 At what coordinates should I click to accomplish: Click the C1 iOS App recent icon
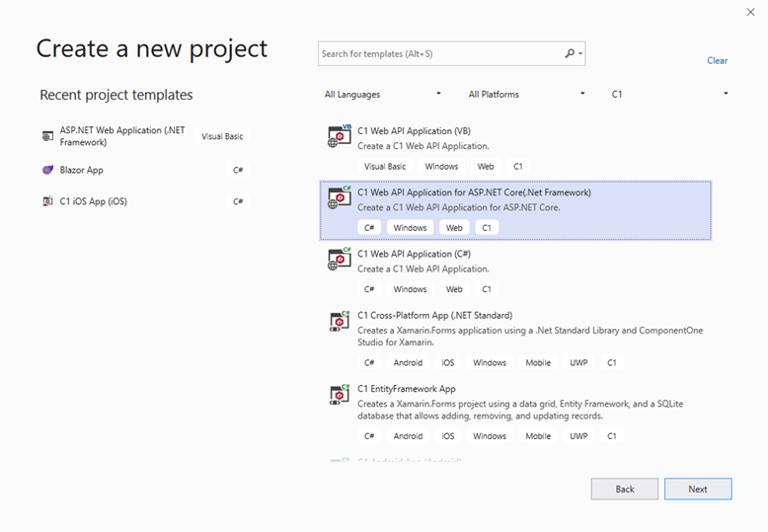tap(47, 201)
